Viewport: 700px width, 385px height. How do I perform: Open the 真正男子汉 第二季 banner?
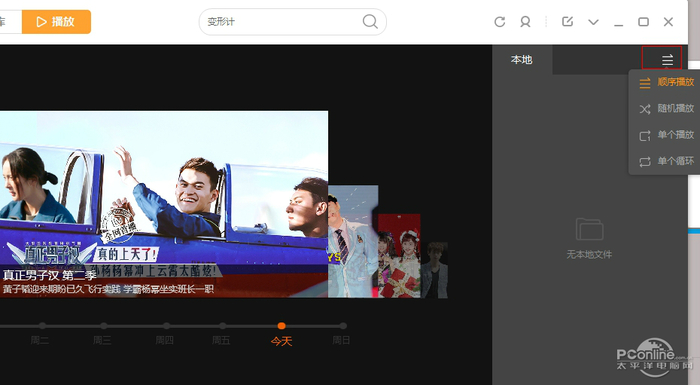(x=164, y=204)
